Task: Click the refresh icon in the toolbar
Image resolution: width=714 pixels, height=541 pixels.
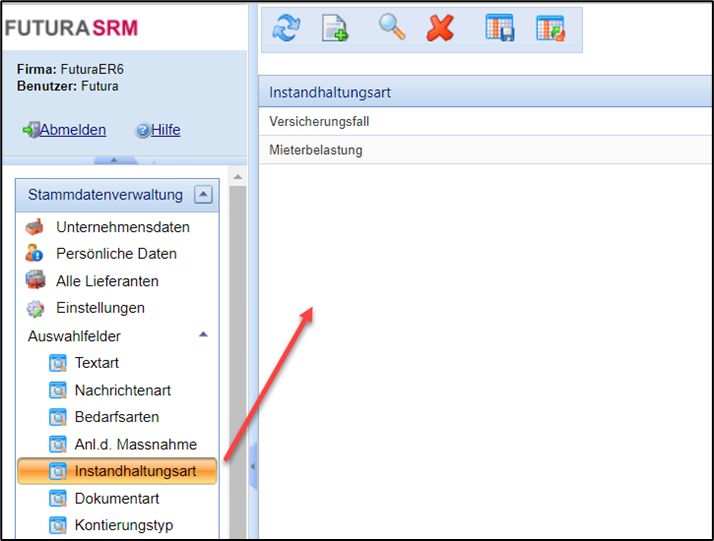Action: (286, 29)
